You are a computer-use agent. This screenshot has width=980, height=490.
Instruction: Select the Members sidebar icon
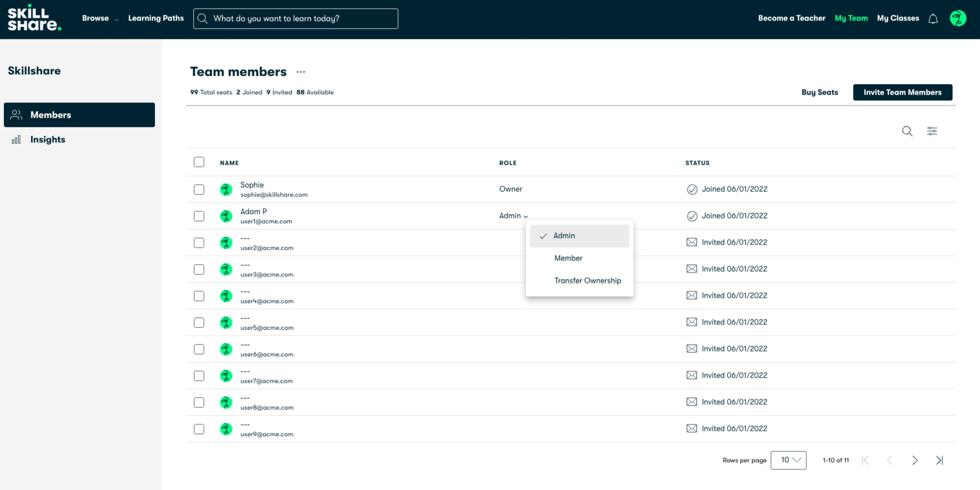(x=16, y=114)
